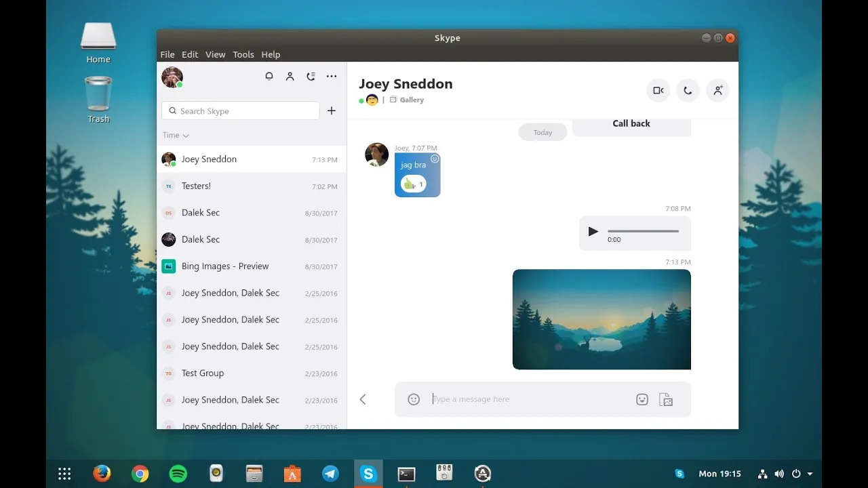The image size is (868, 488).
Task: Click the Skype tray icon in the panel
Action: click(679, 474)
